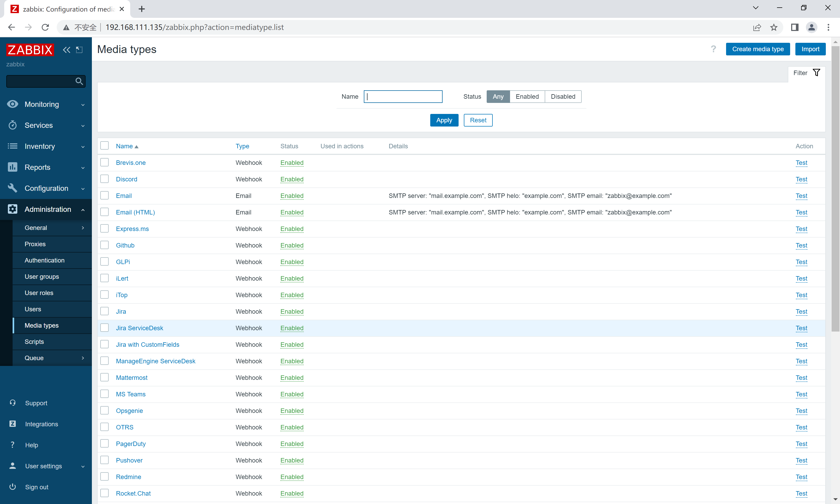This screenshot has height=504, width=840.
Task: Reset the filter
Action: [478, 120]
